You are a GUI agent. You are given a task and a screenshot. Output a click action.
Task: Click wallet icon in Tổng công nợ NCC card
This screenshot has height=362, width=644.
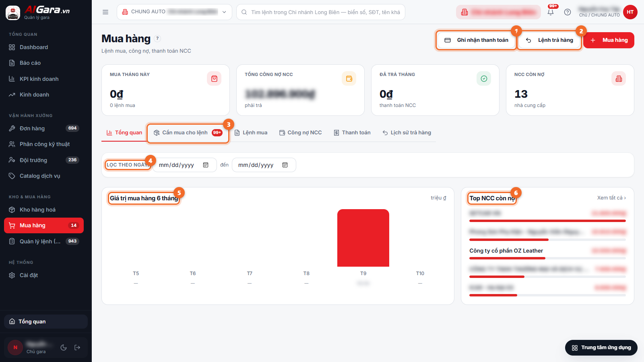[x=349, y=78]
